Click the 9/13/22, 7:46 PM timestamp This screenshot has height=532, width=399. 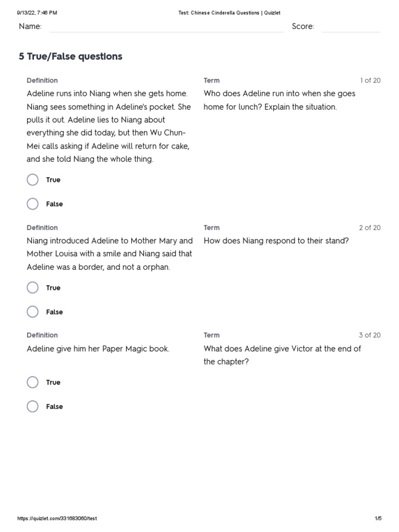[x=37, y=12]
